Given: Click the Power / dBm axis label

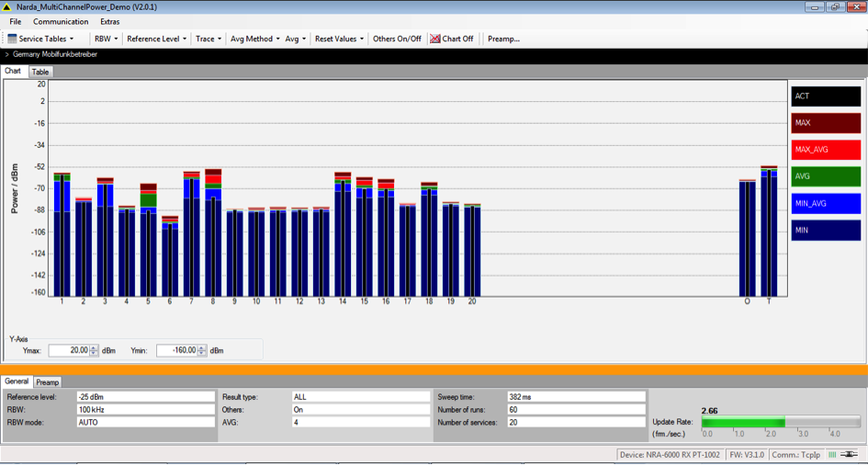Looking at the screenshot, I should pyautogui.click(x=14, y=188).
